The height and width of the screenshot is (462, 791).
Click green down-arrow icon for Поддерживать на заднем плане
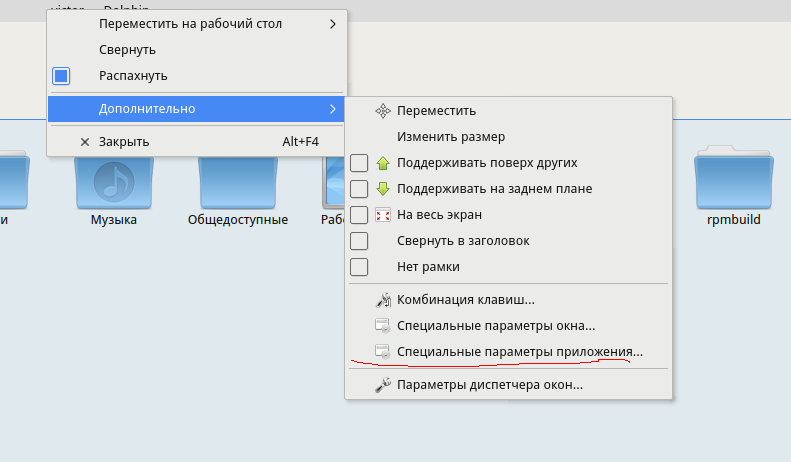(x=383, y=189)
